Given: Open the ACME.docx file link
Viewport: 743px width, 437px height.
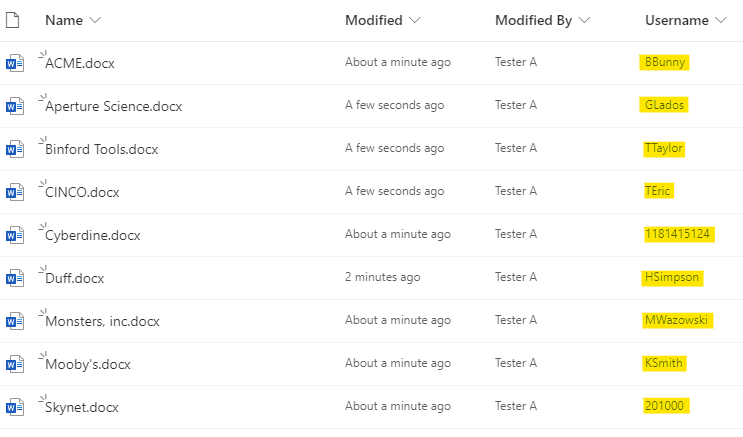Looking at the screenshot, I should click(80, 63).
